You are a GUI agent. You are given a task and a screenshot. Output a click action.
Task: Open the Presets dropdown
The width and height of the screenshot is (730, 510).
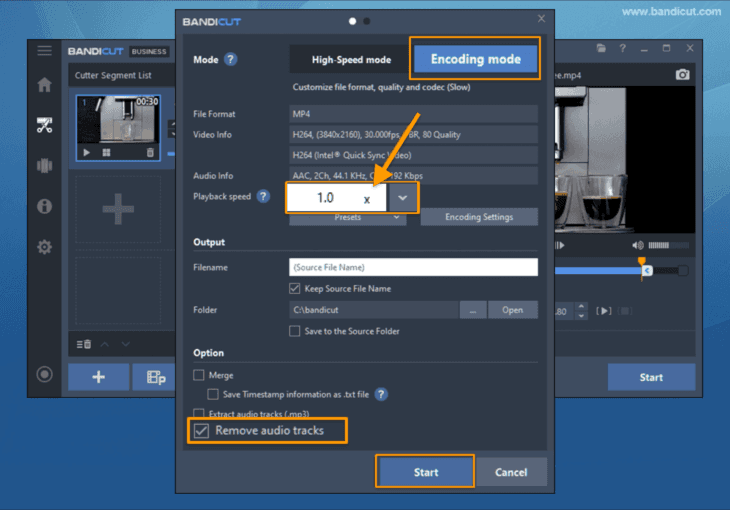[x=347, y=217]
